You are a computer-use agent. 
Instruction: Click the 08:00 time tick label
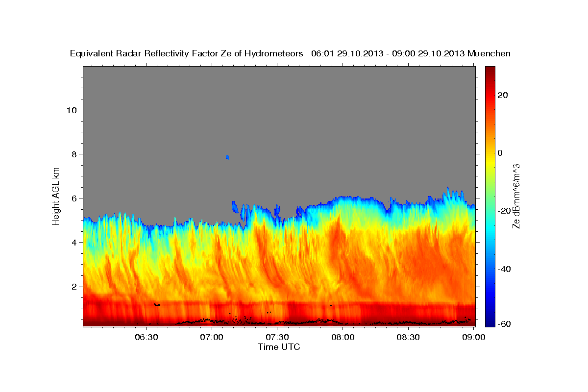click(x=343, y=337)
